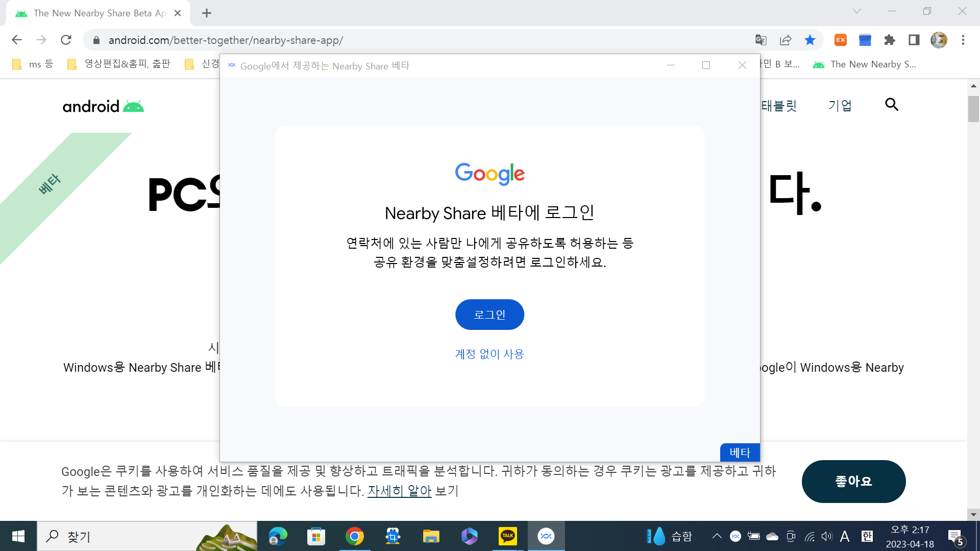Screen dimensions: 980x551
Task: Go forward in Chrome history
Action: [x=41, y=40]
